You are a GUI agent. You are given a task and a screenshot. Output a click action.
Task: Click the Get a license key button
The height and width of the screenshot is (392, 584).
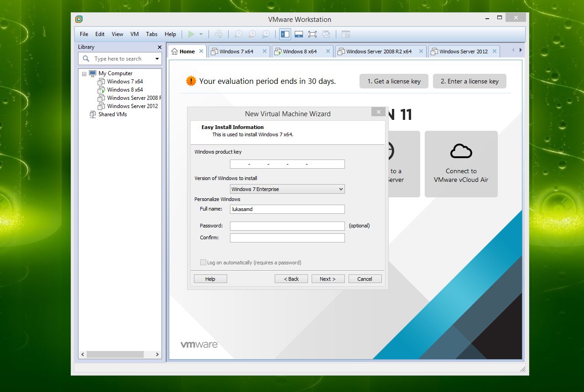394,81
